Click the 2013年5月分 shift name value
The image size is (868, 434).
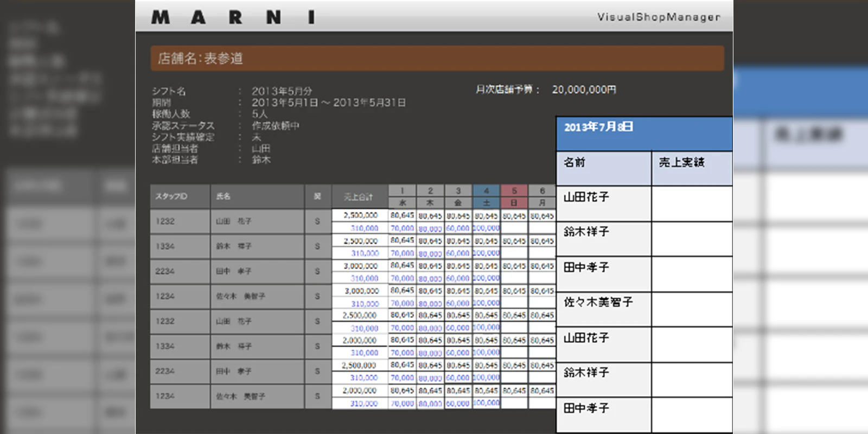[x=282, y=91]
